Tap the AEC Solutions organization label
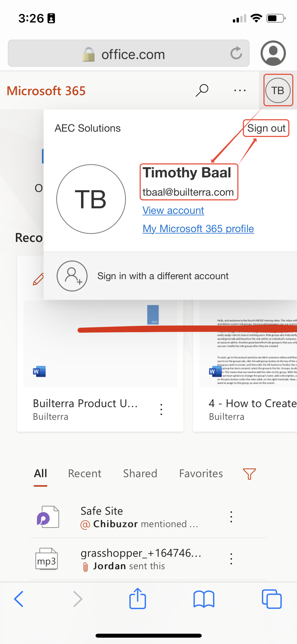Viewport: 297px width, 644px height. [x=88, y=128]
